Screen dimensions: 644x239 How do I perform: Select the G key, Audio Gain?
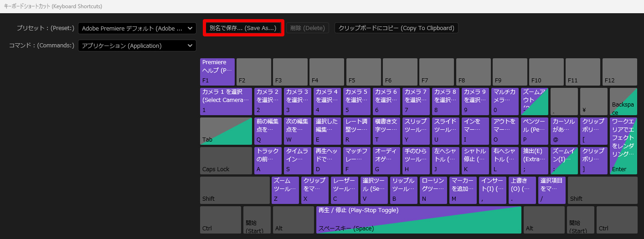[x=386, y=161]
